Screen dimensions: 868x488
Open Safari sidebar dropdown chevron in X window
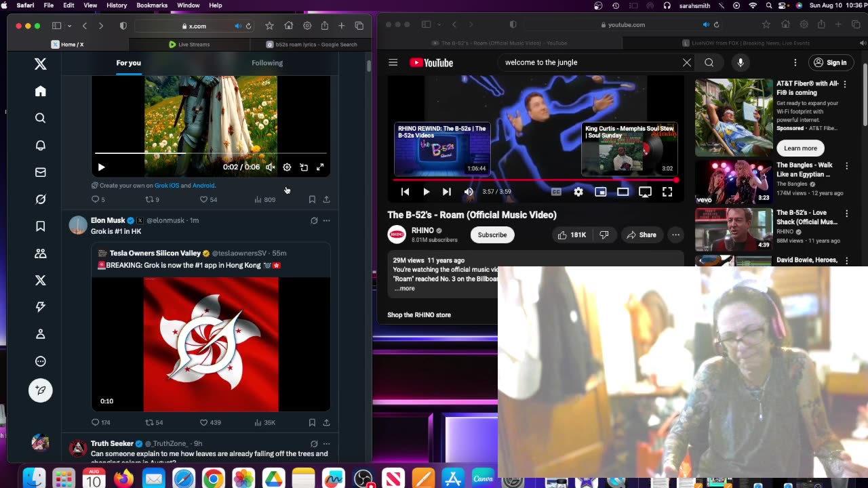coord(69,26)
